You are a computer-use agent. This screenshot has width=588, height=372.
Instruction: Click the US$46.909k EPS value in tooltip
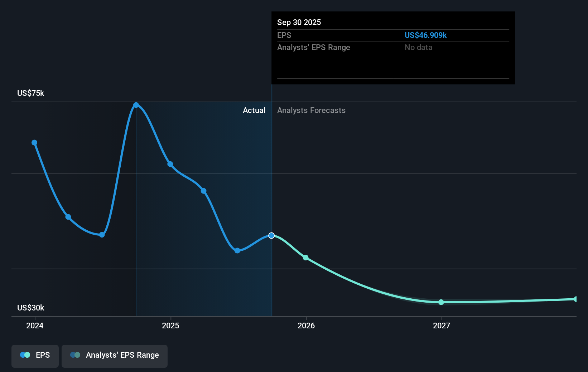[425, 35]
